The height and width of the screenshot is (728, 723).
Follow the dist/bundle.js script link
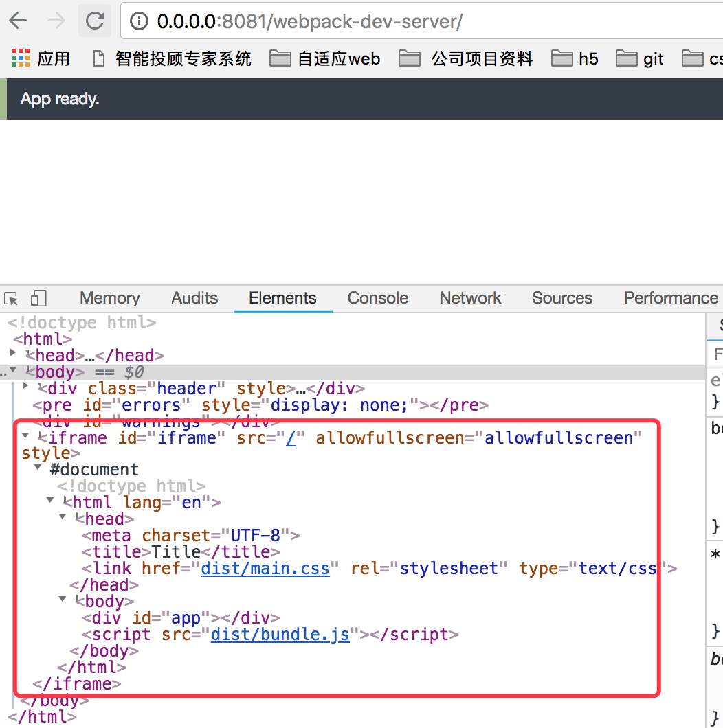(x=280, y=635)
